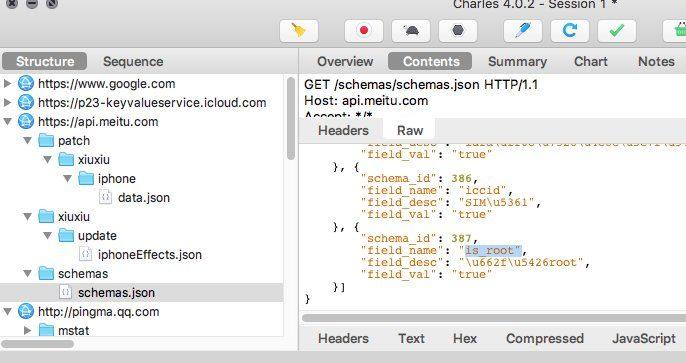Select the pingma.qq.com globe icon
This screenshot has height=363, width=686.
click(26, 312)
